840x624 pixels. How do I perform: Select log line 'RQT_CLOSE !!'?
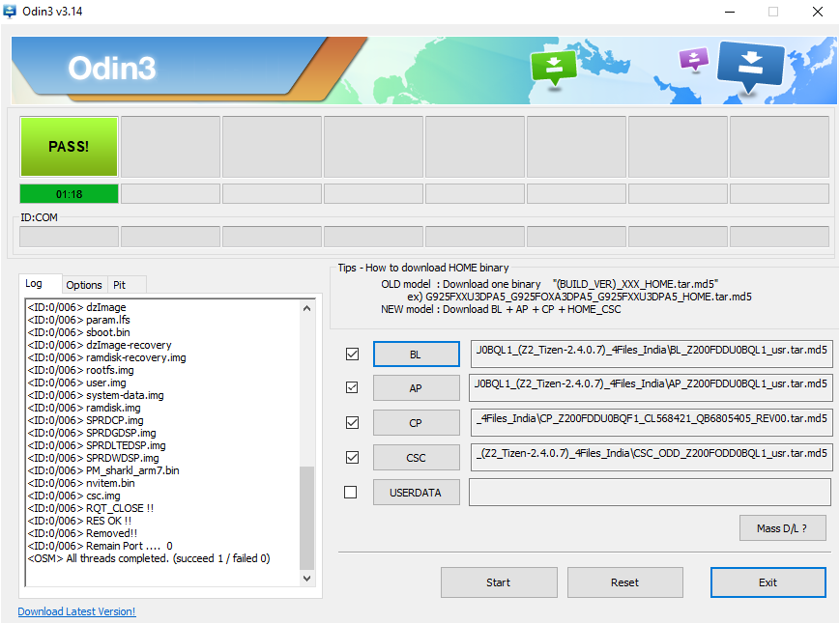pos(91,508)
